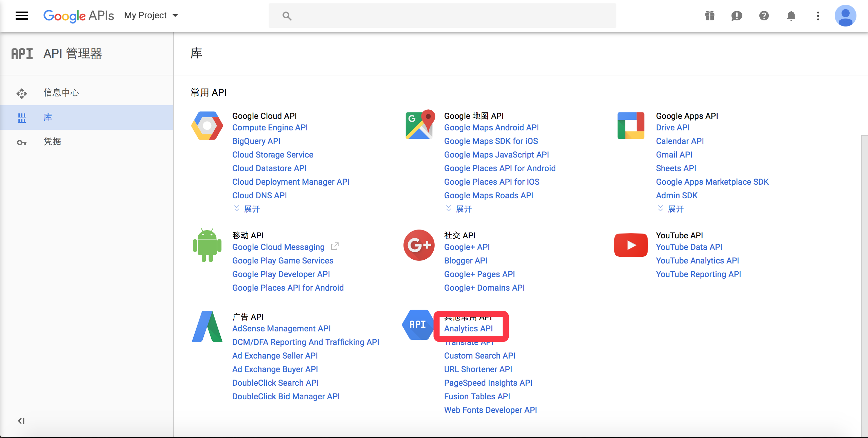This screenshot has width=868, height=438.
Task: Open Calendar API link
Action: [680, 141]
